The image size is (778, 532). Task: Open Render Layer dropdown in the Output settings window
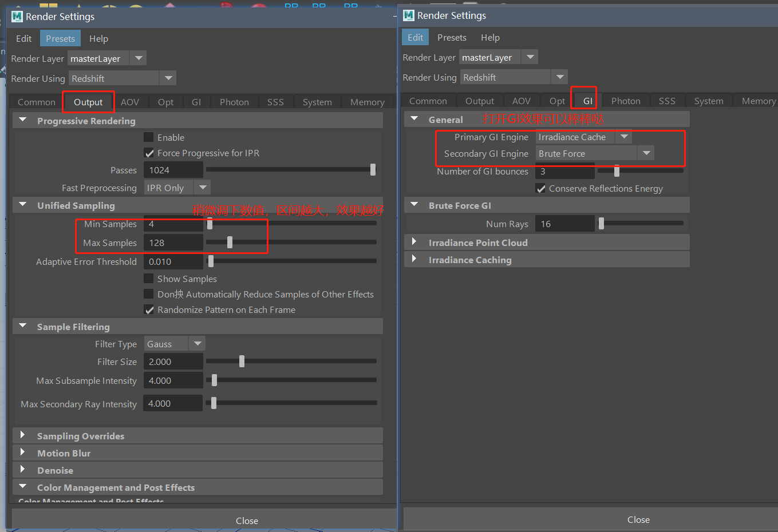click(x=107, y=58)
